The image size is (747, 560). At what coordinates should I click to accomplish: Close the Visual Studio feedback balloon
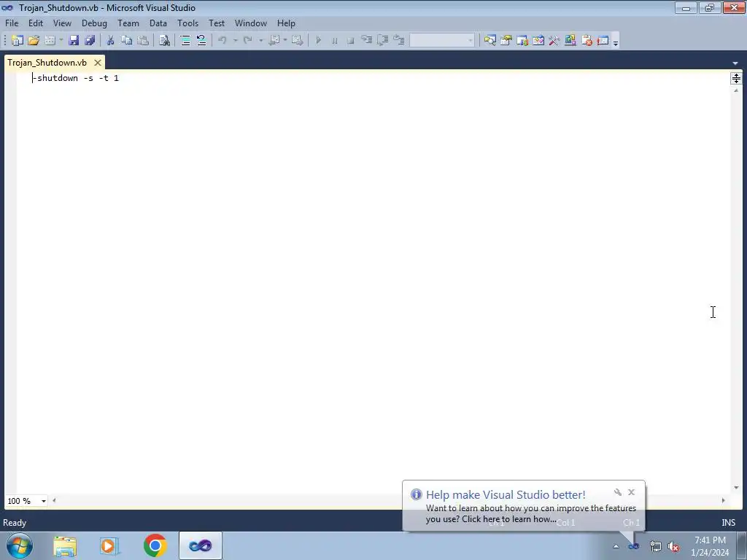coord(631,492)
